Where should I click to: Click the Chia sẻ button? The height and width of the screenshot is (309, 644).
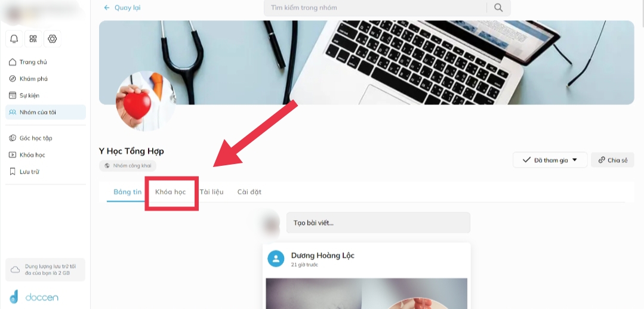click(612, 160)
